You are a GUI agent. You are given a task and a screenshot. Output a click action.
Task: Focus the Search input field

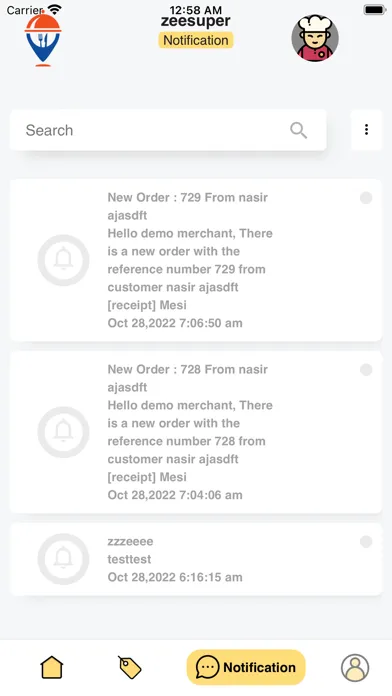(168, 130)
